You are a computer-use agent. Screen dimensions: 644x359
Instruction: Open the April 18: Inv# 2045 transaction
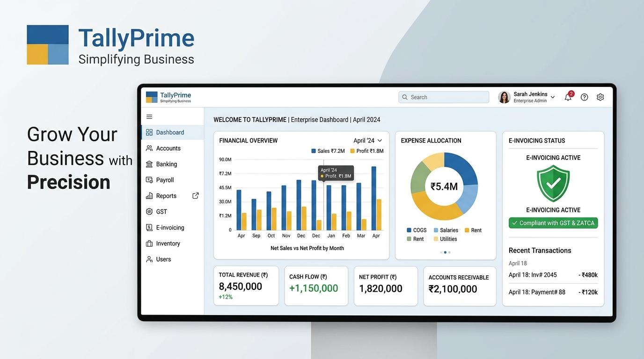coord(553,275)
